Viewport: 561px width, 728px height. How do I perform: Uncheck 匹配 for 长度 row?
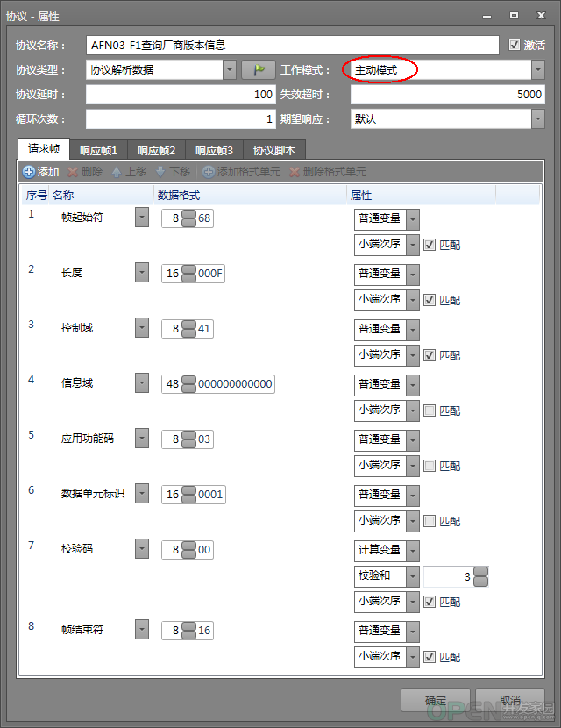coord(430,300)
